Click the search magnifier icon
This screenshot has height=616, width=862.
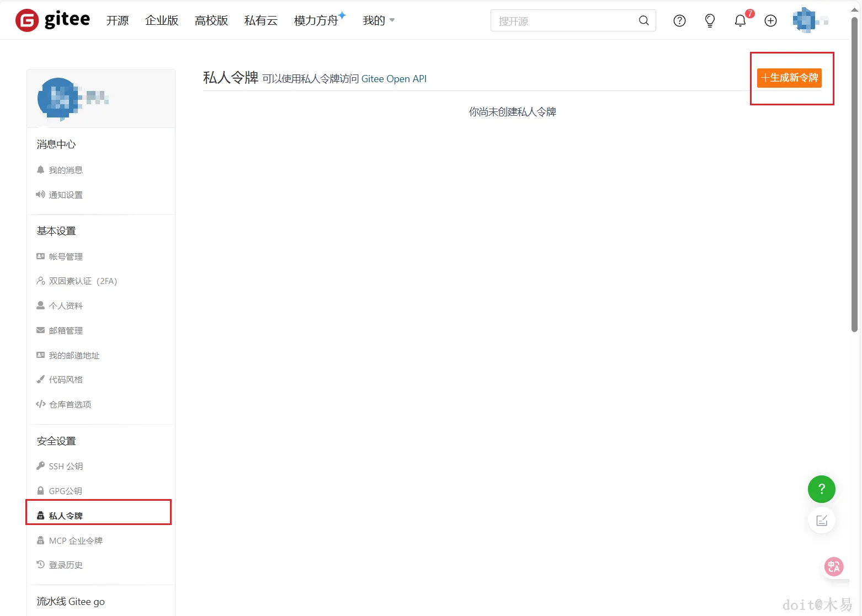point(643,20)
